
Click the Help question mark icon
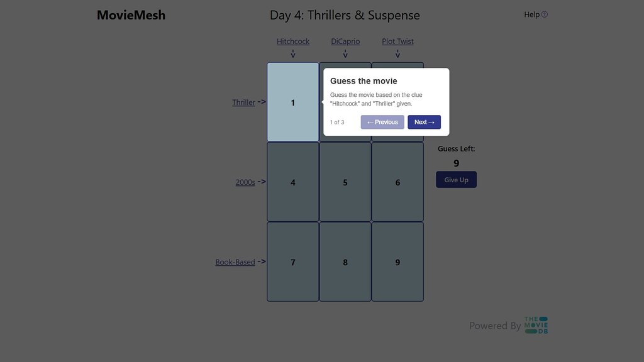click(545, 14)
